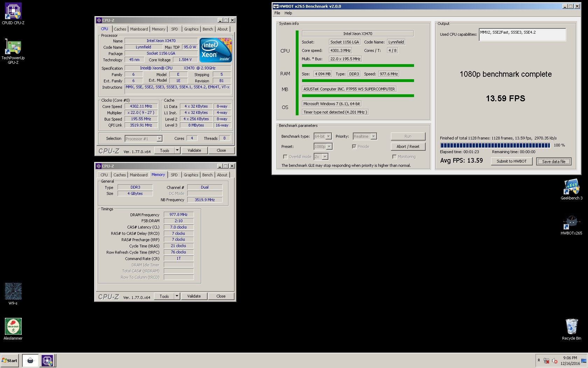This screenshot has height=368, width=588.
Task: Click Validate in lower CPU-Z
Action: coord(194,296)
